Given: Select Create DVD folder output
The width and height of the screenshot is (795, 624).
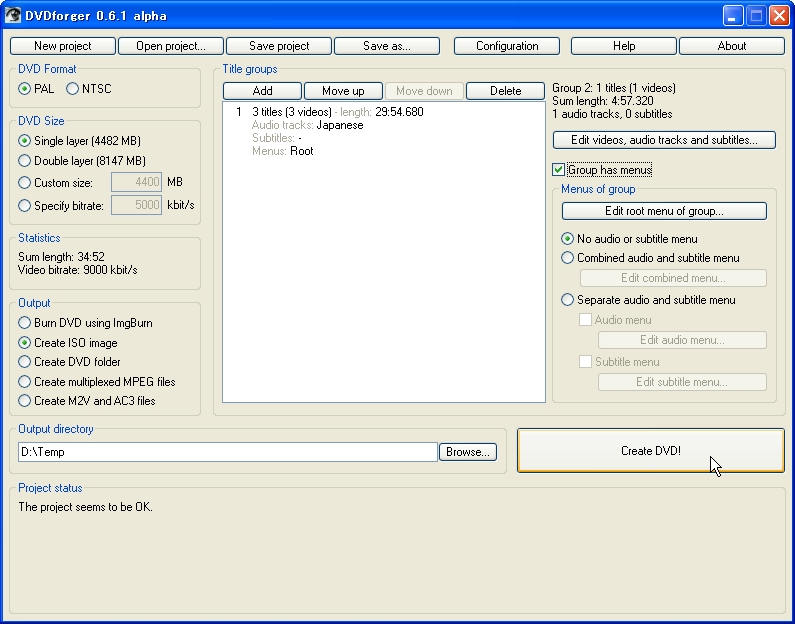Looking at the screenshot, I should coord(24,362).
